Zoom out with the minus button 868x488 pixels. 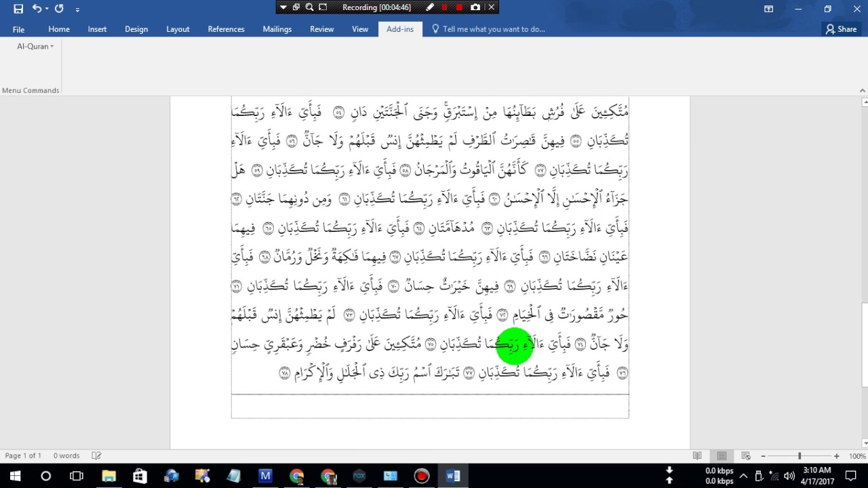pos(763,456)
